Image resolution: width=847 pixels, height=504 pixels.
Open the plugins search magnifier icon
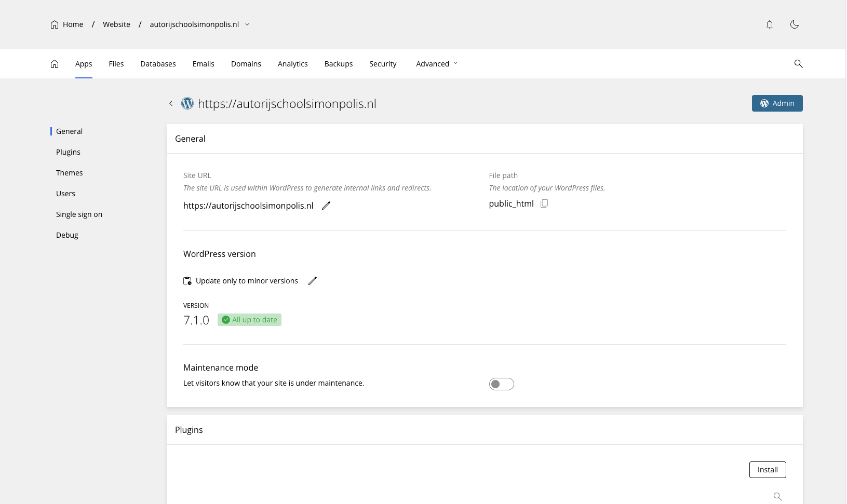point(778,497)
